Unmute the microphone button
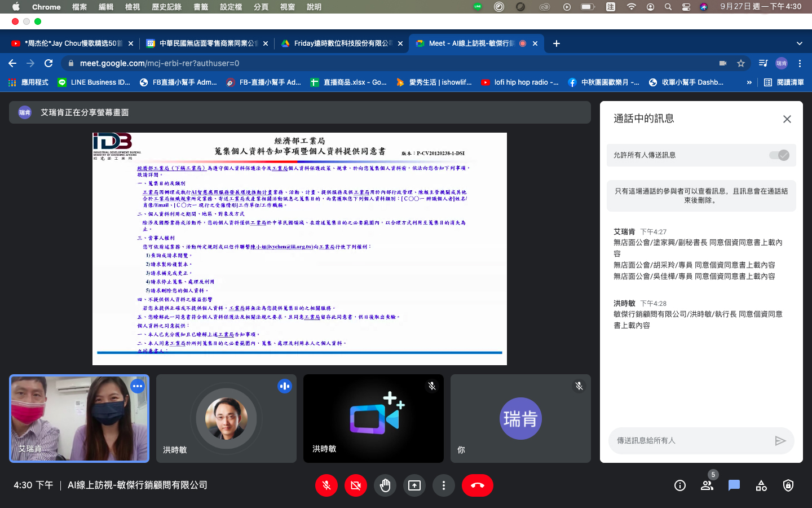Screen dimensions: 812x508 click(x=326, y=485)
